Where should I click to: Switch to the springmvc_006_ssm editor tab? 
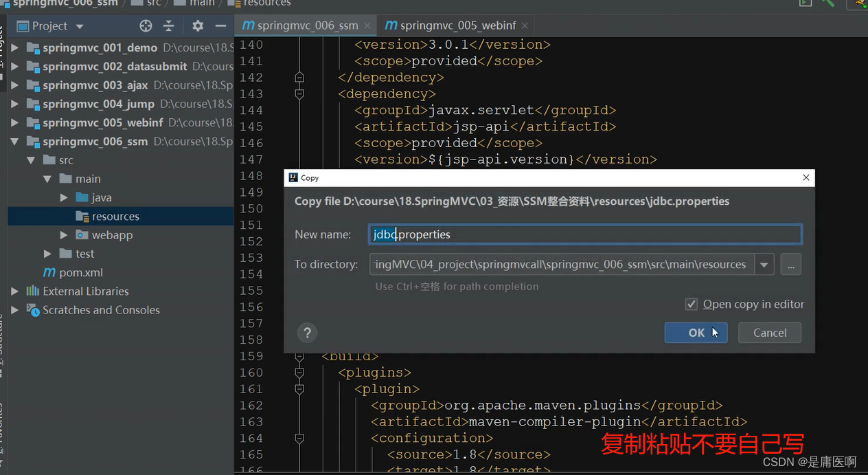click(308, 25)
